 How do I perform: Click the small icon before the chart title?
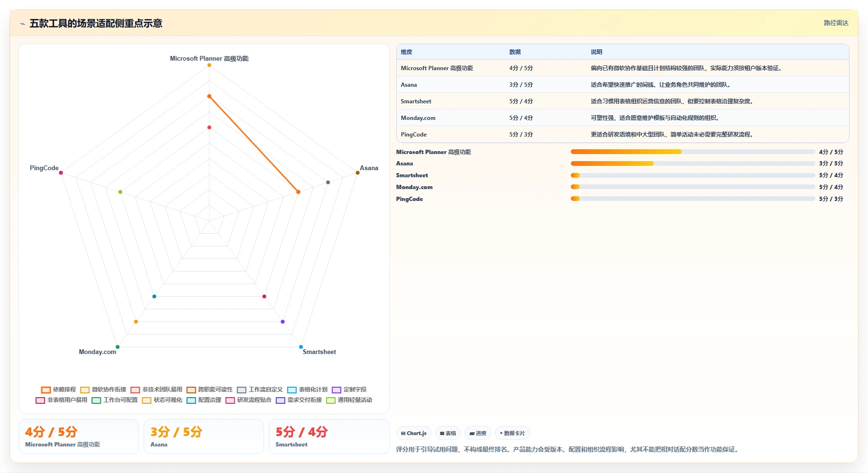coord(22,24)
